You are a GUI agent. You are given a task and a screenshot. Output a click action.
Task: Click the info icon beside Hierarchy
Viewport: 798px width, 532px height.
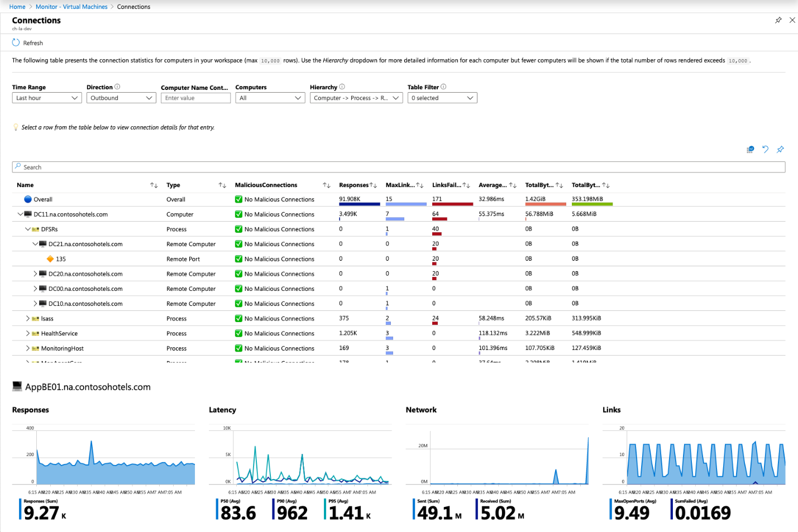click(x=342, y=87)
